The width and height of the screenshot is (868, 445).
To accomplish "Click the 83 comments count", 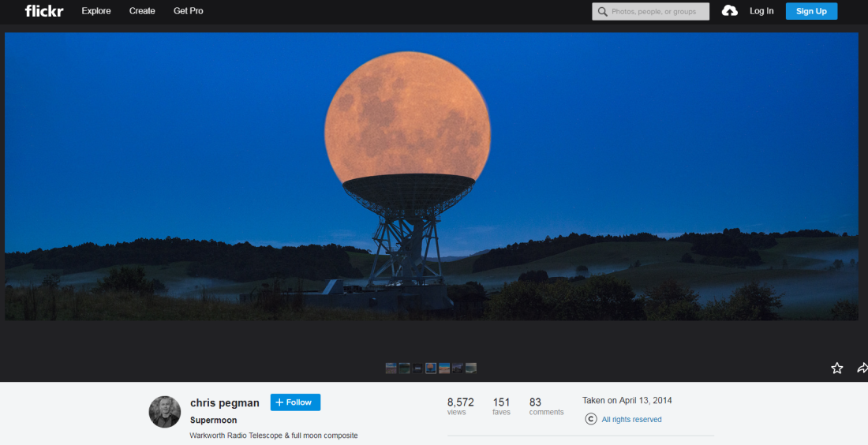I will click(x=546, y=406).
